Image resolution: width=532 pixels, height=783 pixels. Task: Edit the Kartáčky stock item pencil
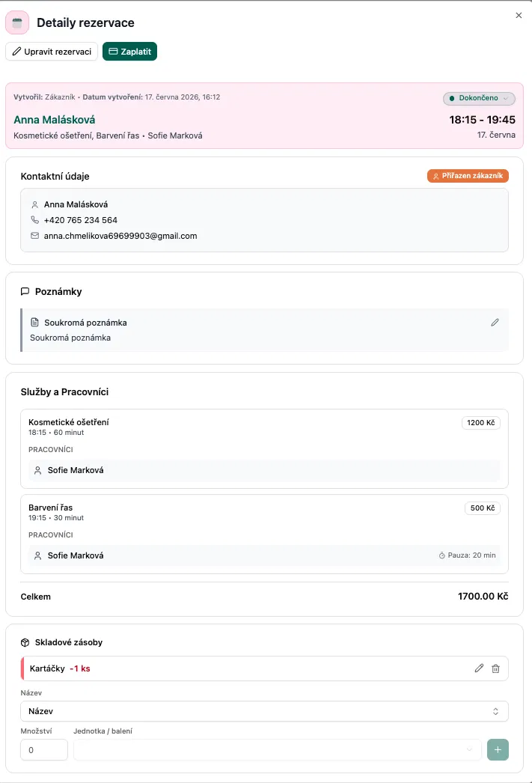click(479, 668)
